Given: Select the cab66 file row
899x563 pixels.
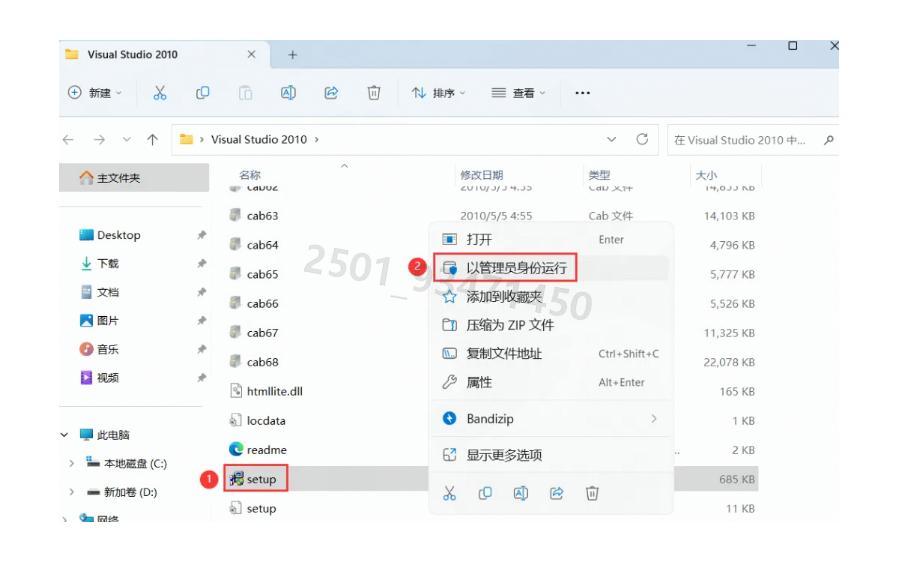Looking at the screenshot, I should [x=493, y=303].
